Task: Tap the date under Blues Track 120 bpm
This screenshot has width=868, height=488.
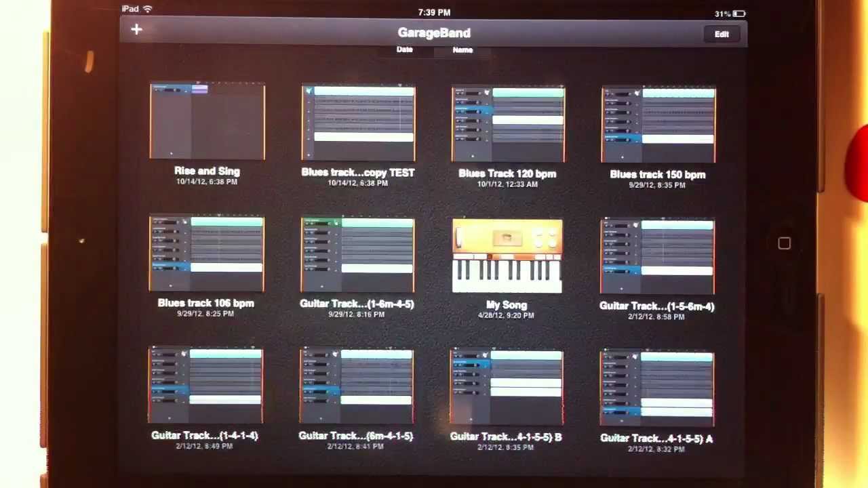Action: (507, 184)
